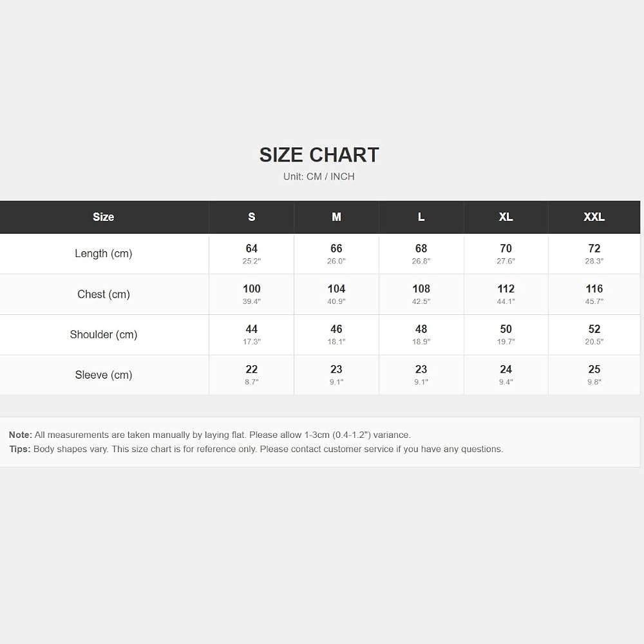
Task: Click the Shoulder (cm) row label
Action: click(104, 334)
